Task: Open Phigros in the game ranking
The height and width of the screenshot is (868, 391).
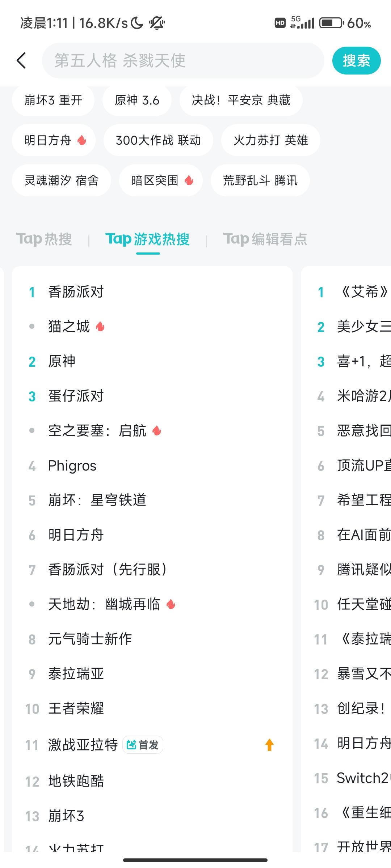Action: point(152,465)
